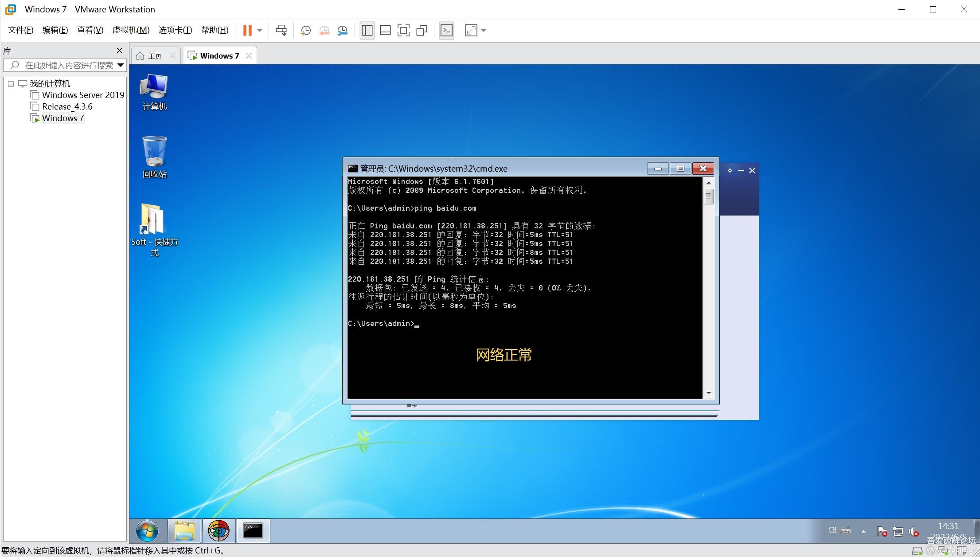The image size is (980, 557).
Task: Open Windows Explorer from guest taskbar
Action: point(184,531)
